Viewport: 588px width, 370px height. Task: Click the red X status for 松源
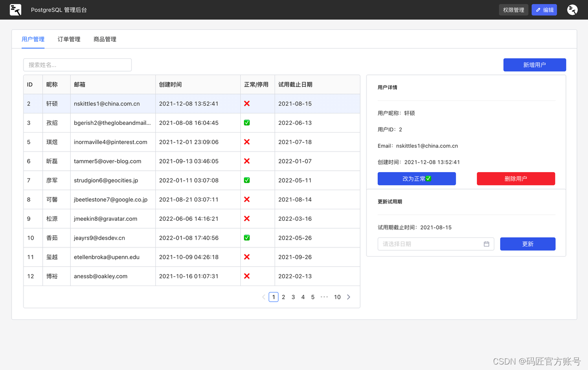pyautogui.click(x=247, y=219)
